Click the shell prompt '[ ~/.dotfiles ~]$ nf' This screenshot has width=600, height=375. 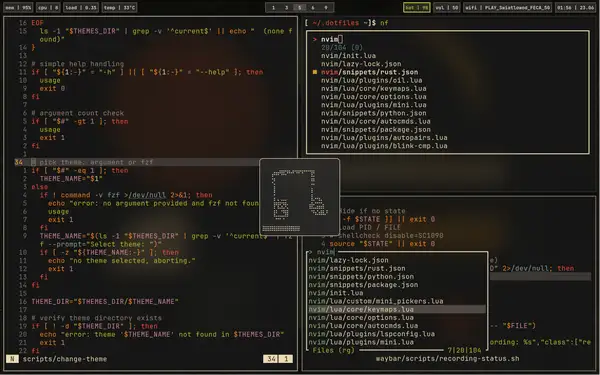point(347,23)
